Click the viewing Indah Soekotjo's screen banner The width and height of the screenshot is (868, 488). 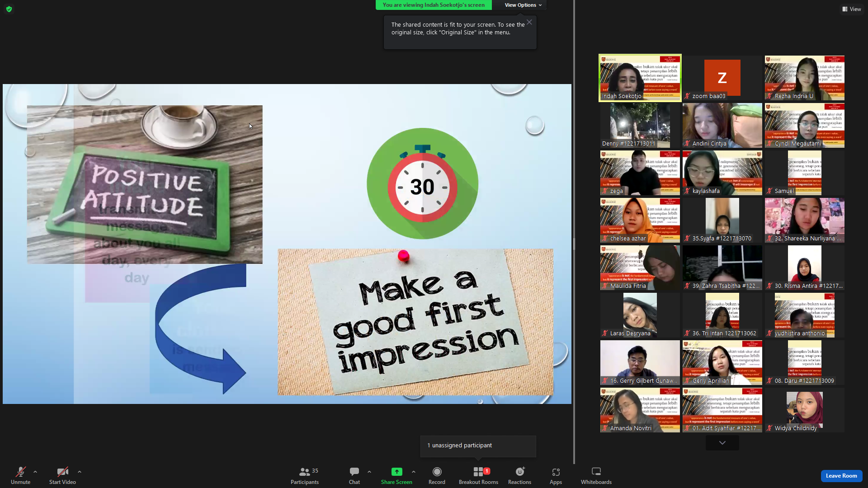[x=434, y=5]
